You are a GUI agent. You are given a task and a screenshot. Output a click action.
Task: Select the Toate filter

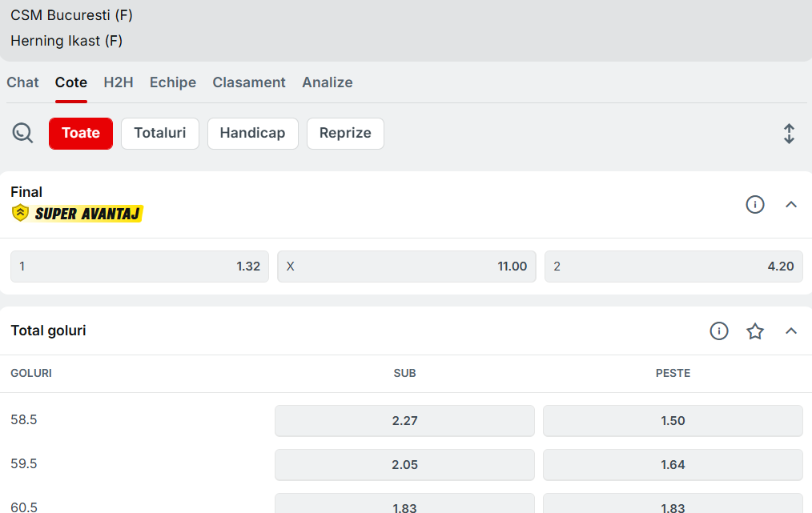(81, 133)
